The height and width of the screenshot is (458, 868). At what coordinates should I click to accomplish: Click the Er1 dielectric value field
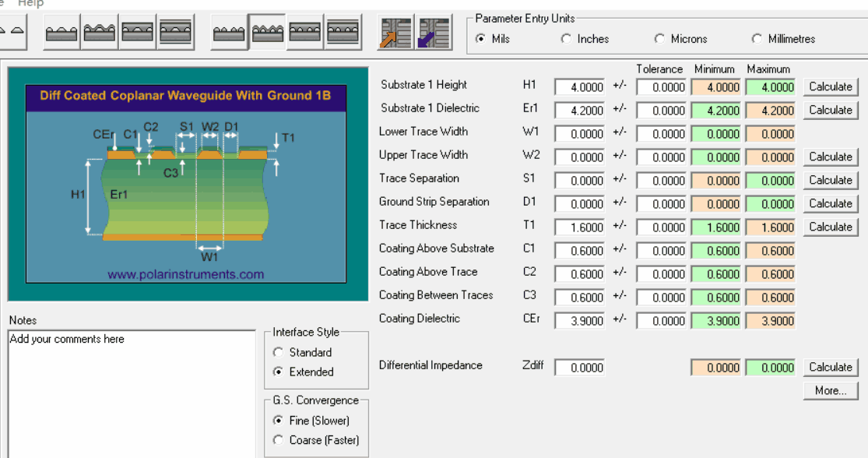coord(578,110)
